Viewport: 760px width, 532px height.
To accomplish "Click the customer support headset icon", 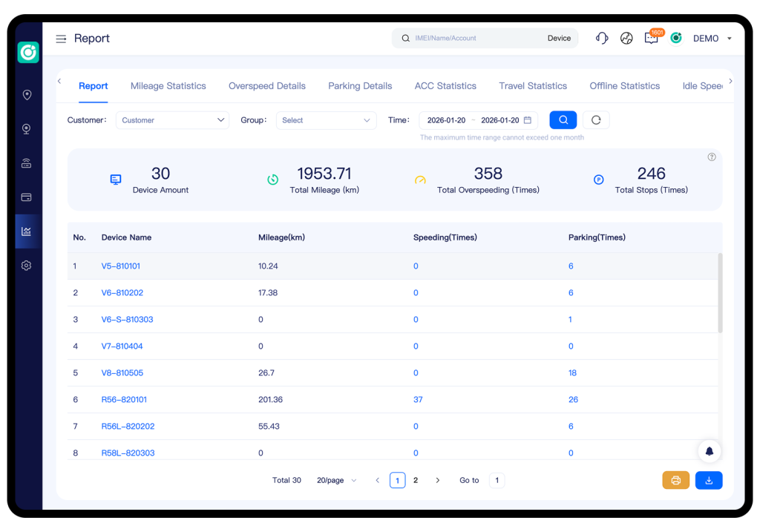I will tap(602, 39).
